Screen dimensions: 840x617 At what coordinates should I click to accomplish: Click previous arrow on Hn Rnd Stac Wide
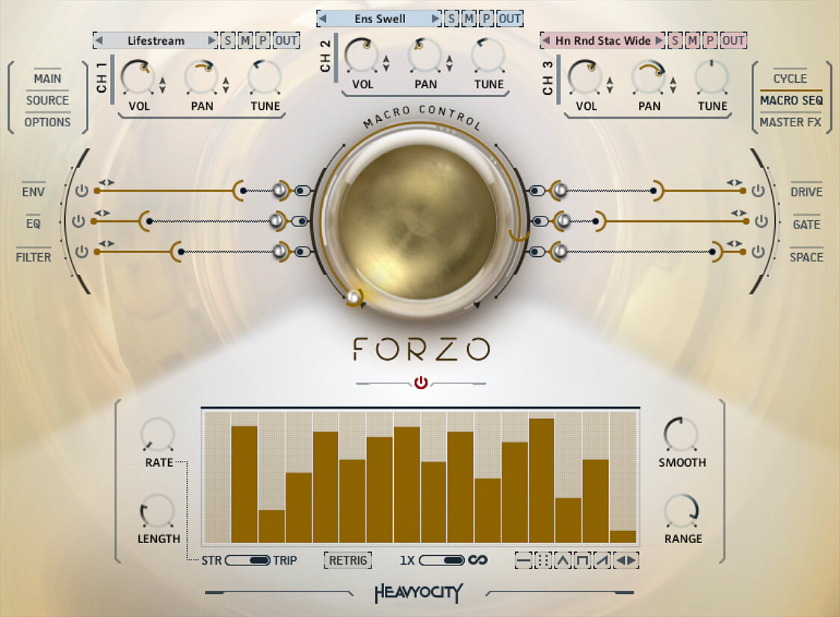coord(546,41)
